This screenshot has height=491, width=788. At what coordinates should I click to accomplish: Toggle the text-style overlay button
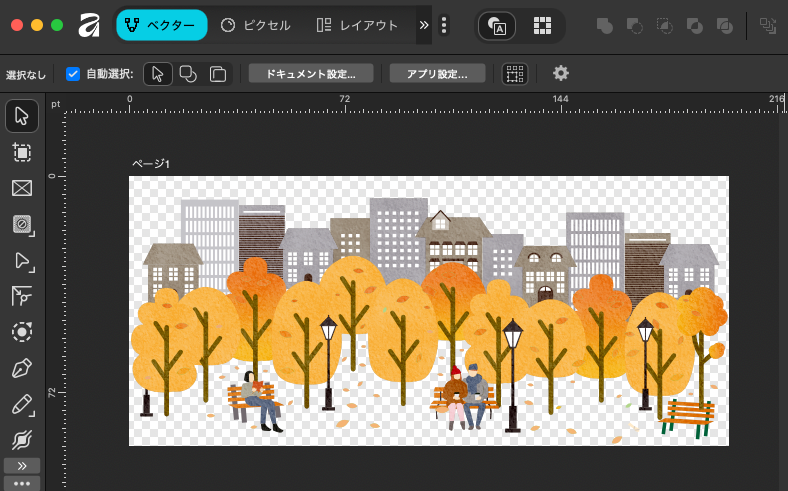(x=498, y=26)
